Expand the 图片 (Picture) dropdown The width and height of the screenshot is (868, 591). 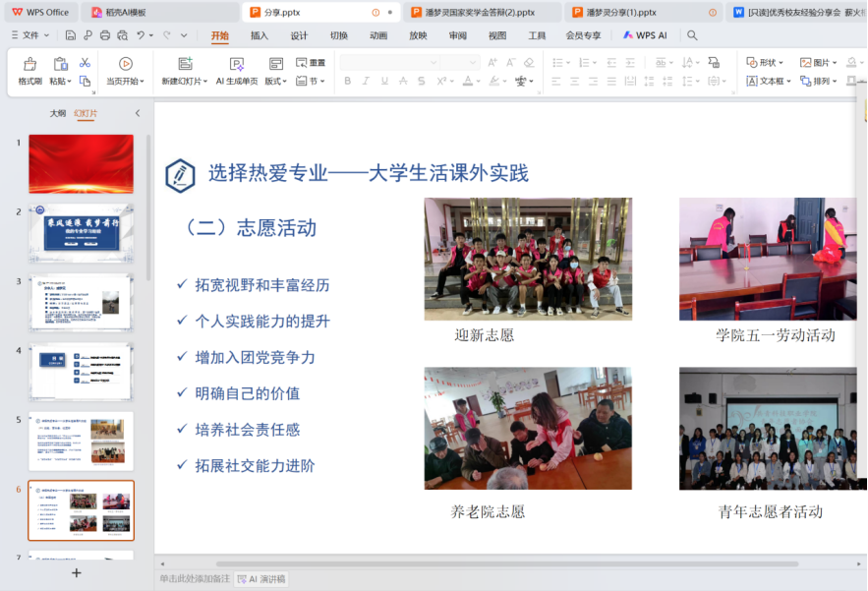coord(819,63)
